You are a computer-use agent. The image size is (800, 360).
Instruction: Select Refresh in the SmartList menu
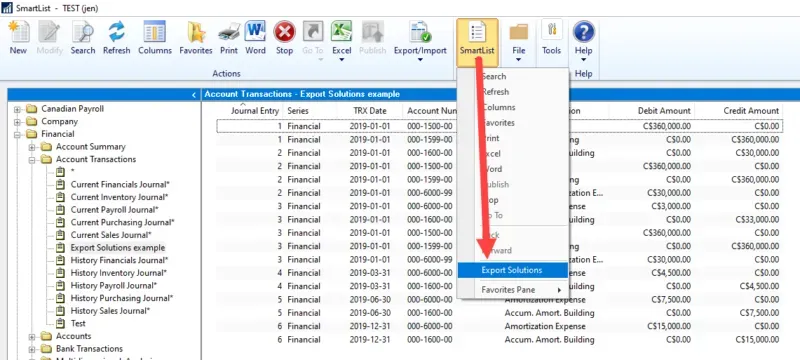tap(512, 92)
